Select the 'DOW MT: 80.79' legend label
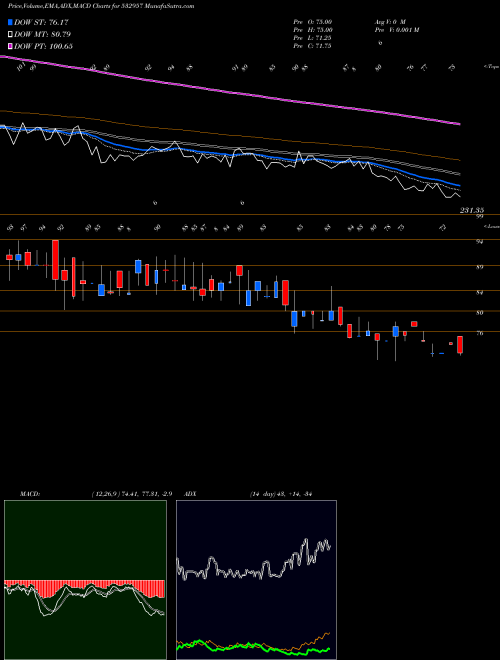500x660 pixels. (x=42, y=34)
